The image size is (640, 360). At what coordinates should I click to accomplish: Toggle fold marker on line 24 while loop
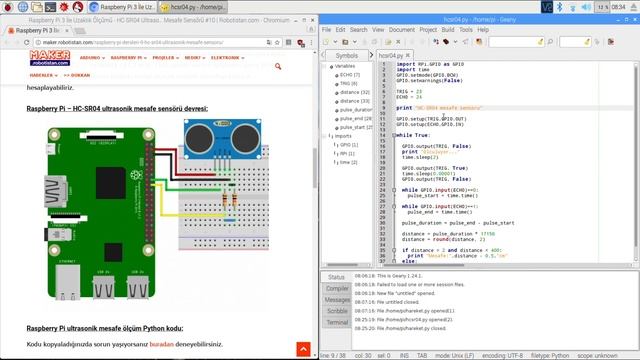[x=394, y=190]
